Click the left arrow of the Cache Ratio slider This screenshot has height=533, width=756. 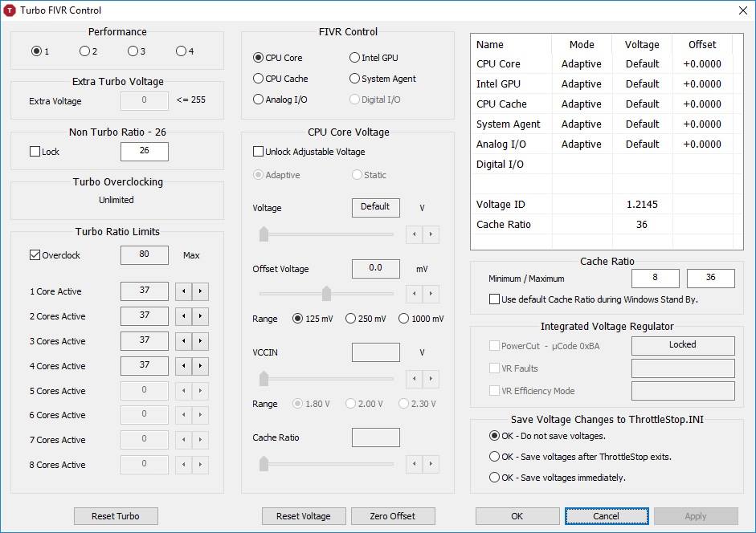[415, 464]
